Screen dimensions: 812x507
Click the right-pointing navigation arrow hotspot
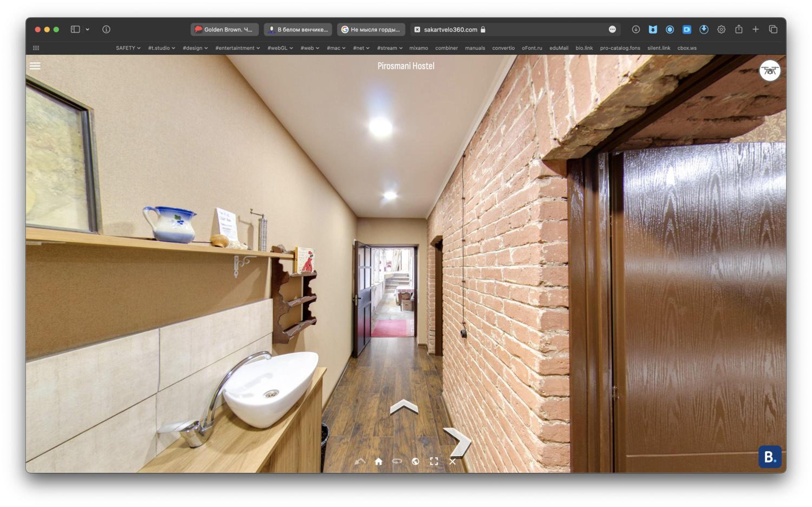coord(458,442)
